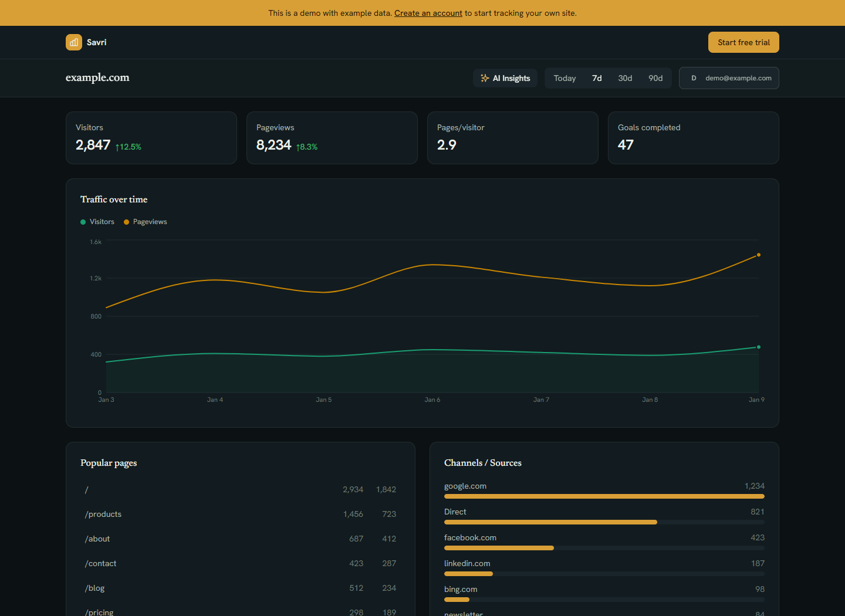The height and width of the screenshot is (616, 845).
Task: Click the Jan 9 pageviews data point
Action: pos(759,255)
